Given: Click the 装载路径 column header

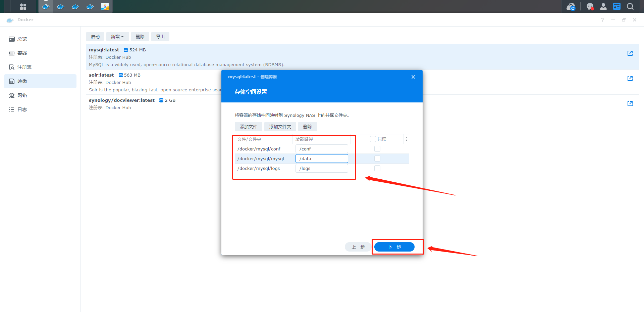Looking at the screenshot, I should [322, 139].
